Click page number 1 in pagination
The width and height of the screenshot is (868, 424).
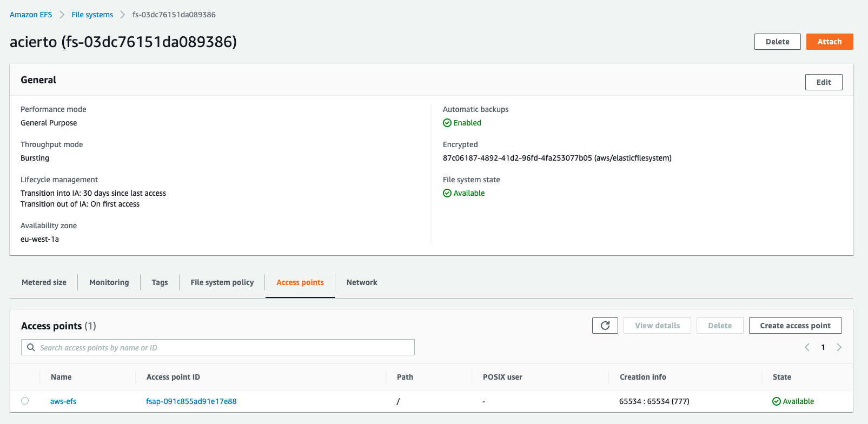(823, 347)
